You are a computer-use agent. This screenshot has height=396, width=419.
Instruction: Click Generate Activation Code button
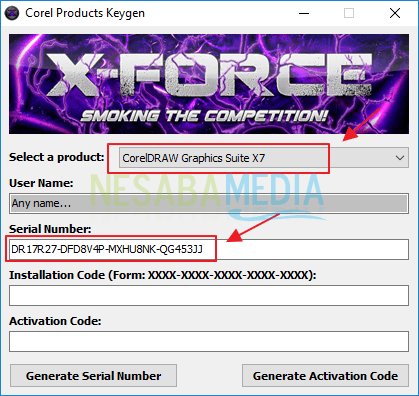point(325,376)
